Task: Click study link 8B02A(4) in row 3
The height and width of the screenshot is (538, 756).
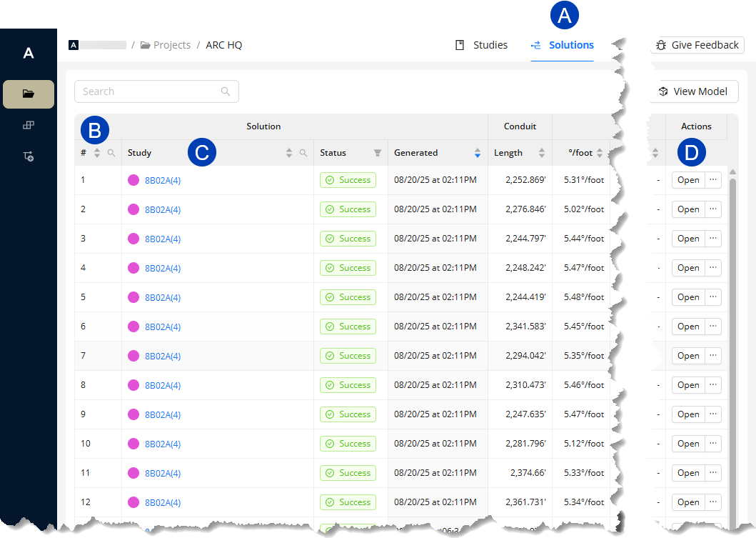Action: 163,239
